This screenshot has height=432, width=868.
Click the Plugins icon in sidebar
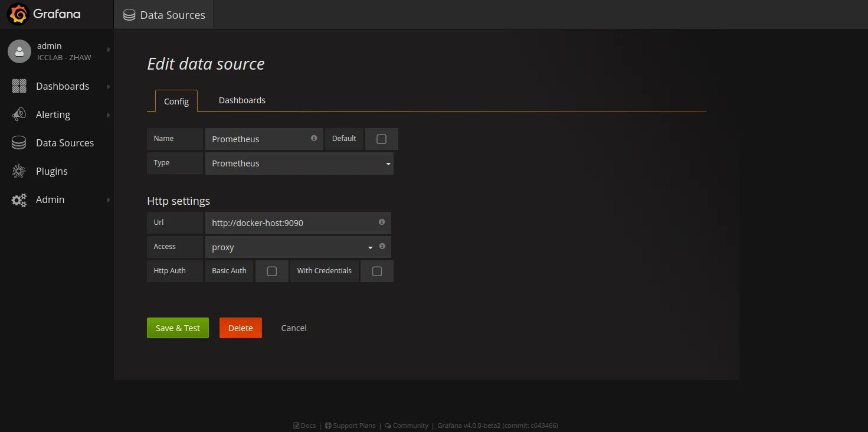pos(19,171)
